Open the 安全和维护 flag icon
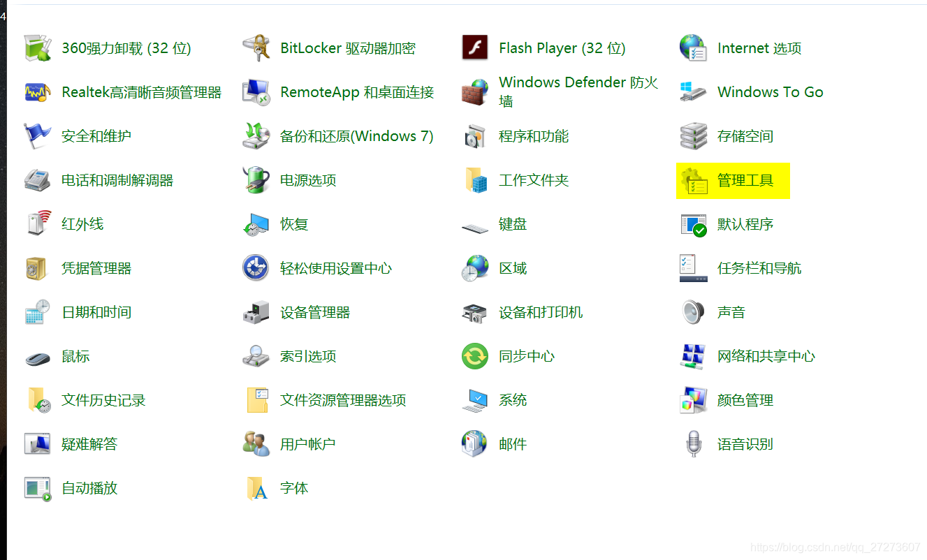927x560 pixels. (x=38, y=136)
